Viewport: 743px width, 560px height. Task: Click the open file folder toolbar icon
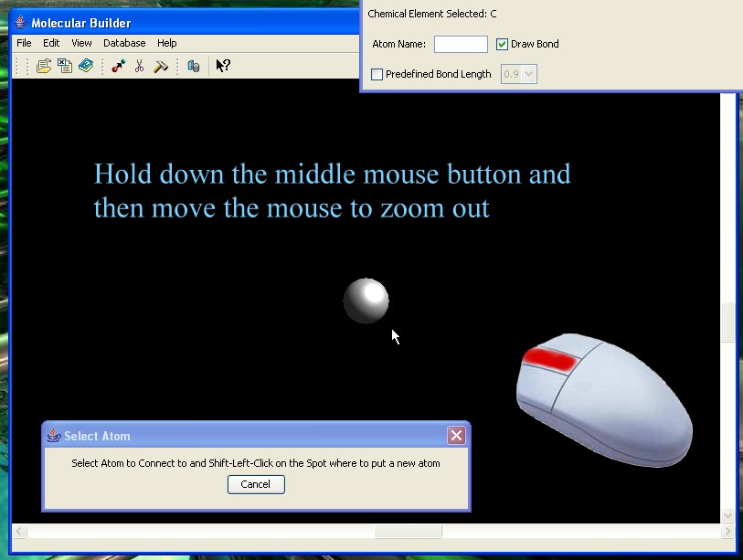click(44, 66)
